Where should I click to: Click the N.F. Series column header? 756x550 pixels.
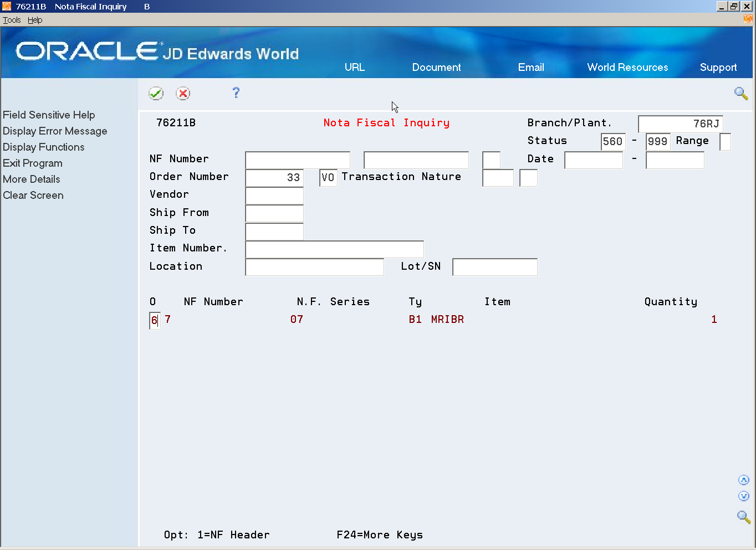333,302
